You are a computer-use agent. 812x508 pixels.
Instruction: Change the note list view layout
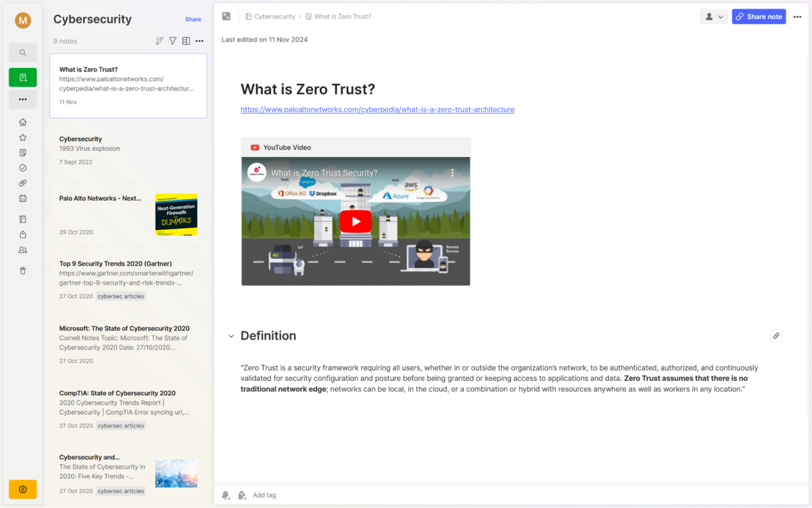[186, 41]
